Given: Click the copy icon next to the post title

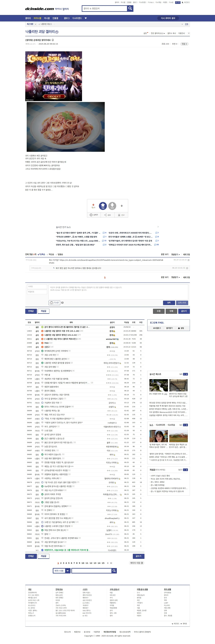Looking at the screenshot, I should click(x=53, y=40).
